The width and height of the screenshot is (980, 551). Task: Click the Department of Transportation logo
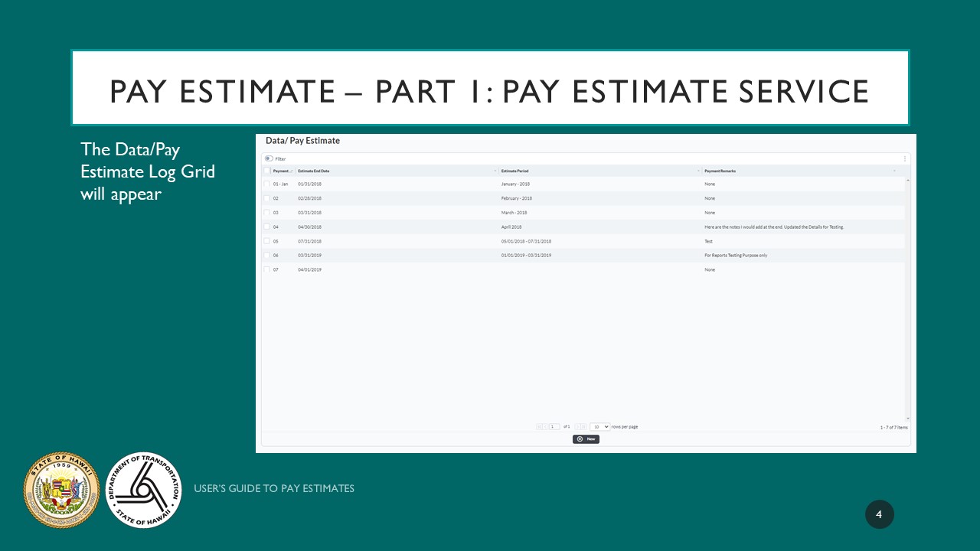[x=143, y=490]
